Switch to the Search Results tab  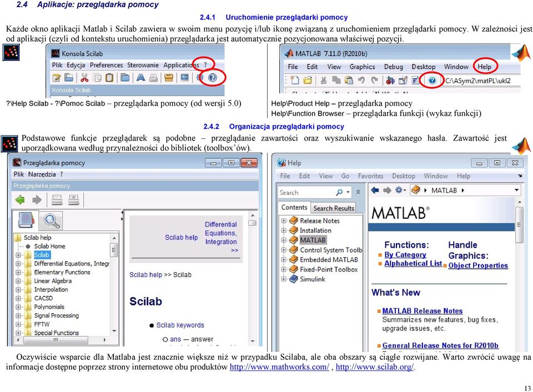click(x=334, y=208)
